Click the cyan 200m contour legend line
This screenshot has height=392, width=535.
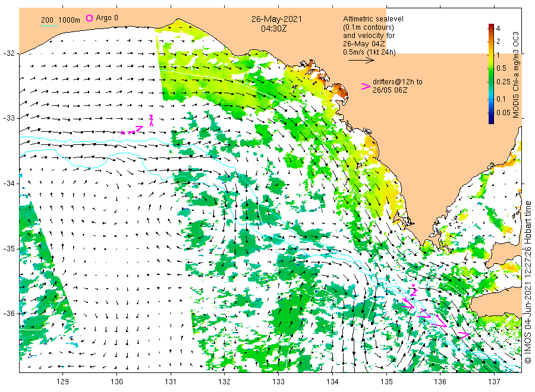tap(49, 25)
